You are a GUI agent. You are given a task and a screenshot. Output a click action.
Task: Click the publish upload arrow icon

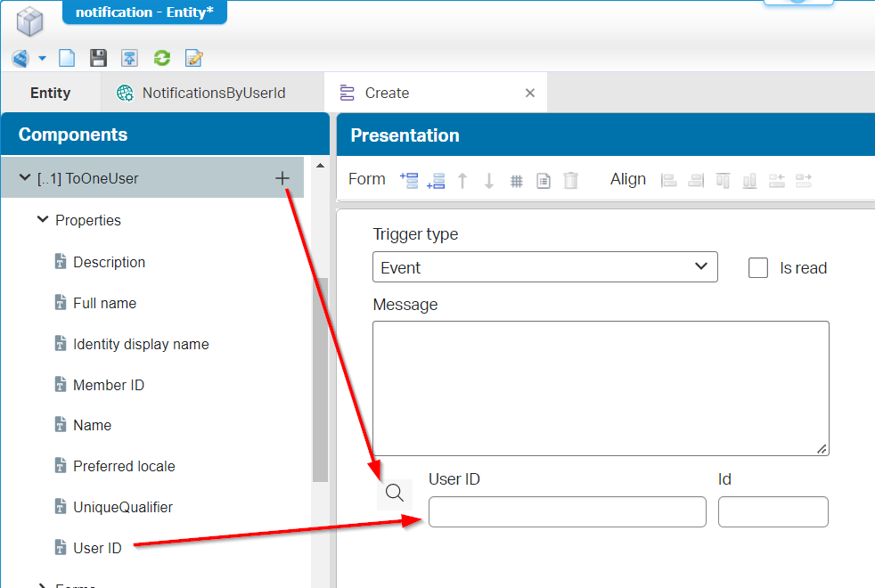point(130,59)
